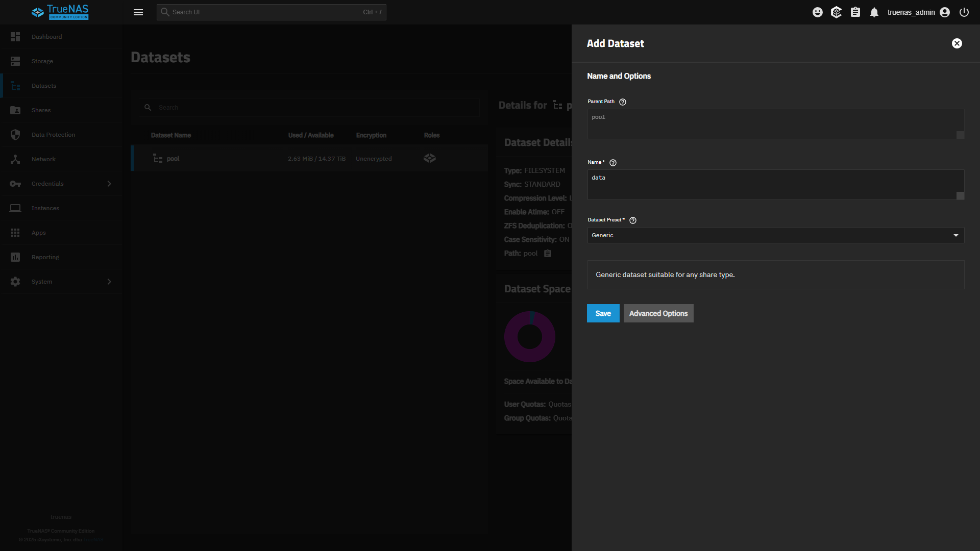Open Advanced Options
Viewport: 980px width, 551px height.
[x=658, y=313]
